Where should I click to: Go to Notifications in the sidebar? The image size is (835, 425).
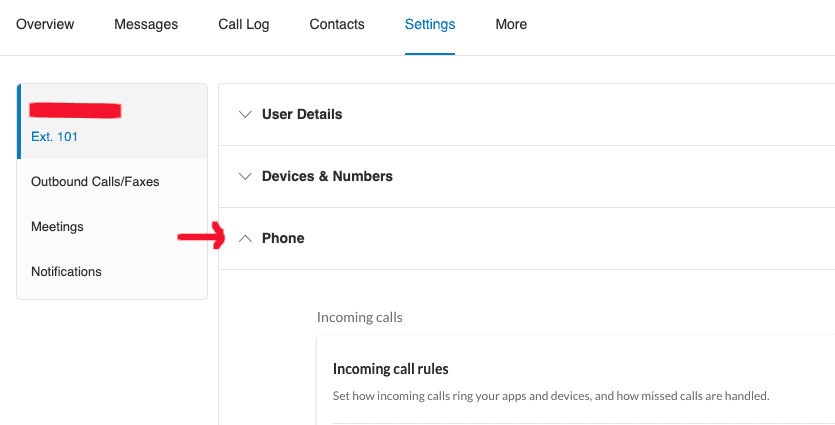pos(66,271)
